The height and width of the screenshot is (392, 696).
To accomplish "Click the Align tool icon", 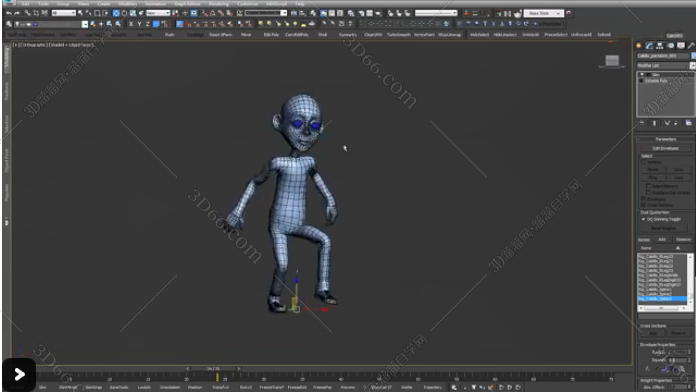I will point(302,13).
